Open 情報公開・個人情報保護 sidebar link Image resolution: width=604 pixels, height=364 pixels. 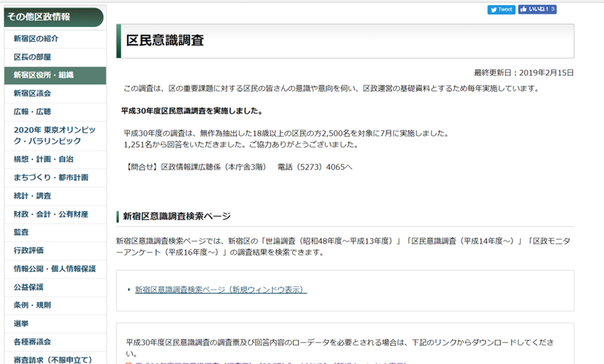(55, 269)
